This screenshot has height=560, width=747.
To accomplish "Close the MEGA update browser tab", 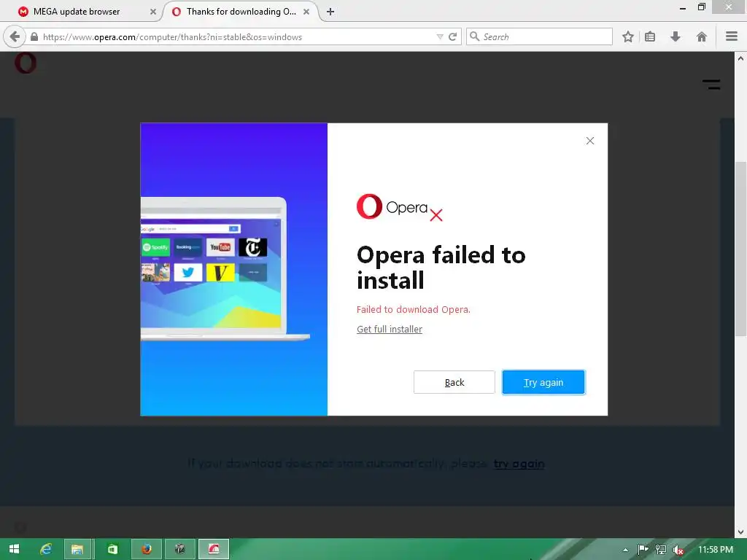I will click(x=153, y=12).
